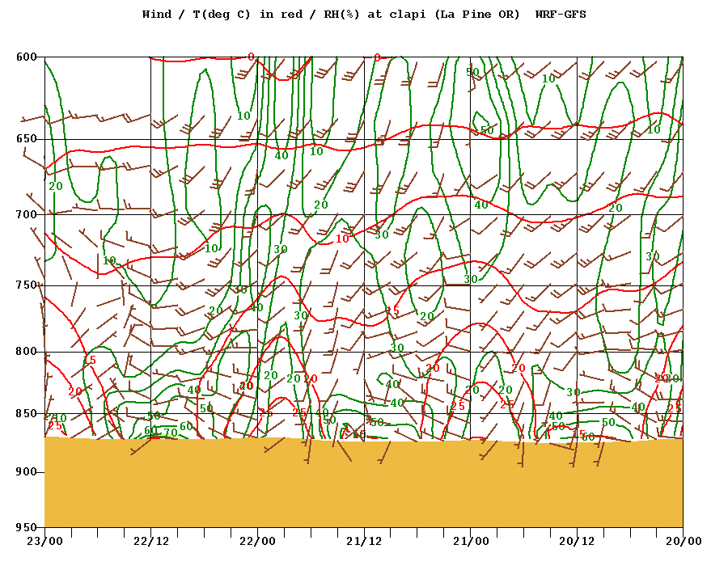This screenshot has height=566, width=728.
Task: Click the 23/00 time axis label
Action: (44, 541)
